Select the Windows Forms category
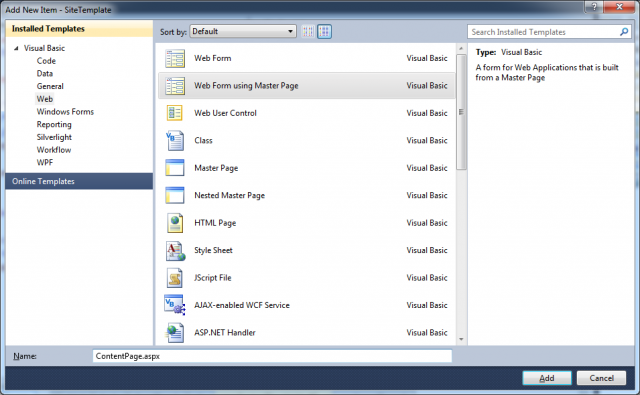The image size is (640, 395). coord(65,112)
